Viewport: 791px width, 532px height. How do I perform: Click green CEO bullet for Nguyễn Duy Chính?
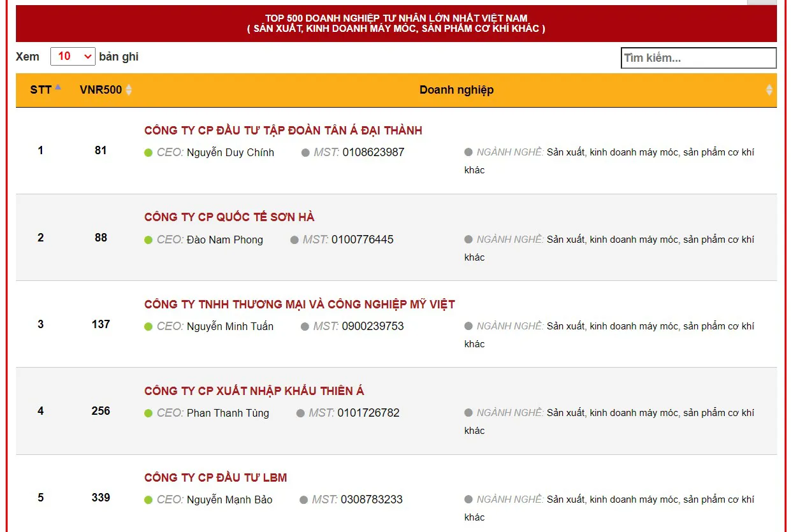pyautogui.click(x=149, y=153)
